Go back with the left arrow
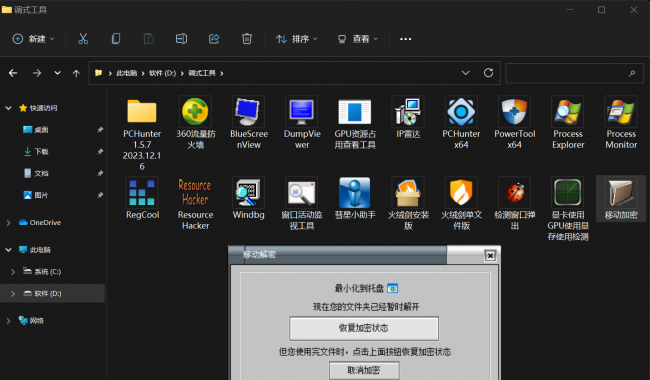This screenshot has height=380, width=650. [13, 73]
